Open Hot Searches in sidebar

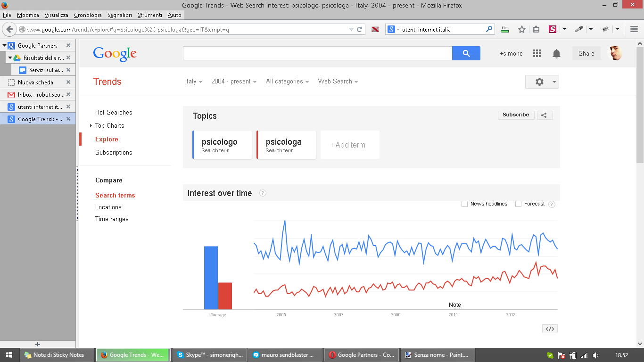(x=114, y=113)
